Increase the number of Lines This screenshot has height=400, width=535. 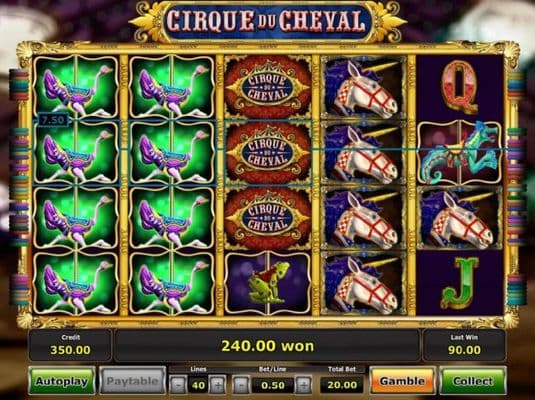[218, 385]
